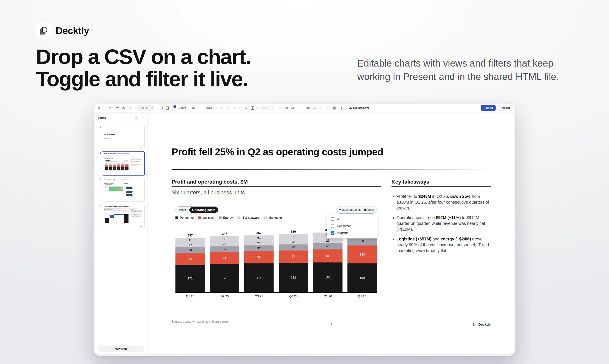This screenshot has width=609, height=364.
Task: Click the reload arrow icon
Action: 130,108
